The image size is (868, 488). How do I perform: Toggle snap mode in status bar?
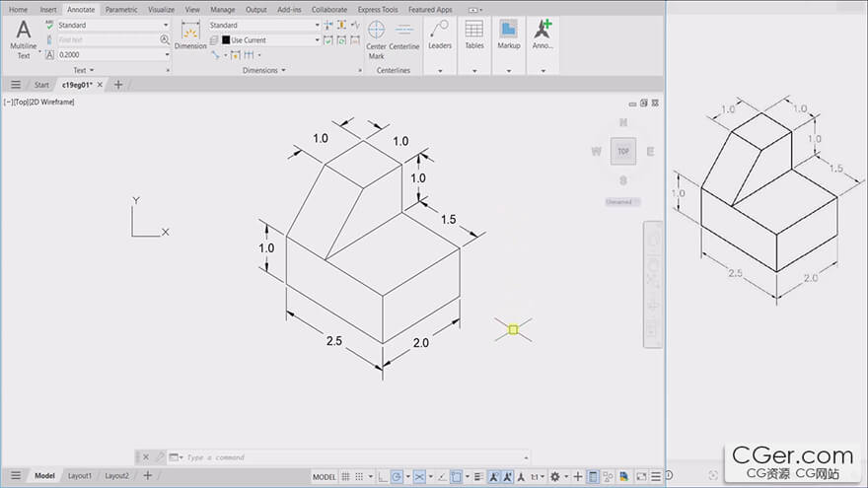(x=359, y=476)
